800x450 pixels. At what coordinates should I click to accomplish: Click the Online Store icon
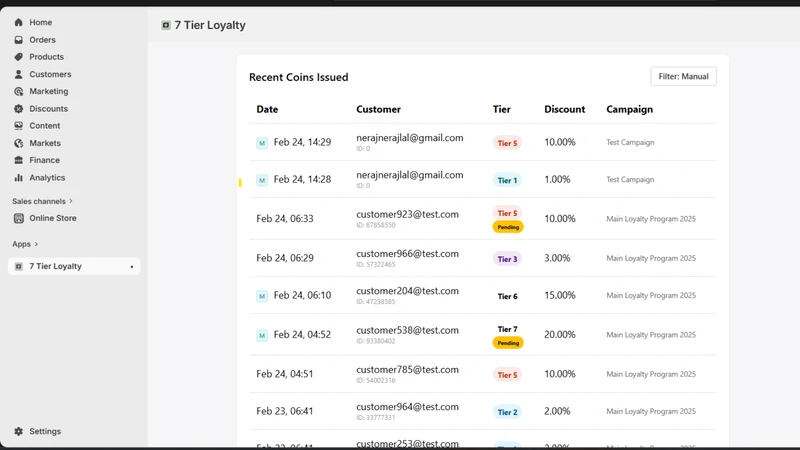point(19,218)
